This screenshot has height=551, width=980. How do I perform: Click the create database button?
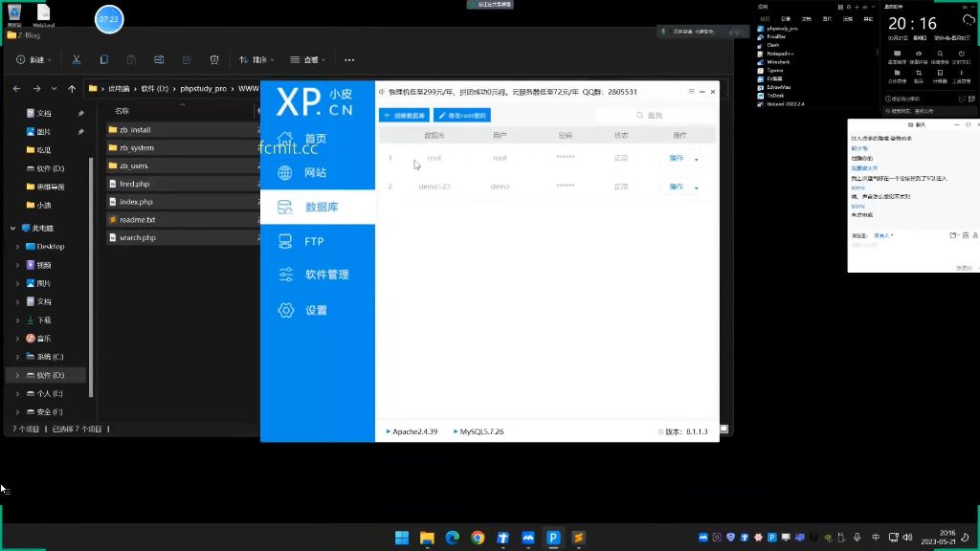pyautogui.click(x=404, y=115)
